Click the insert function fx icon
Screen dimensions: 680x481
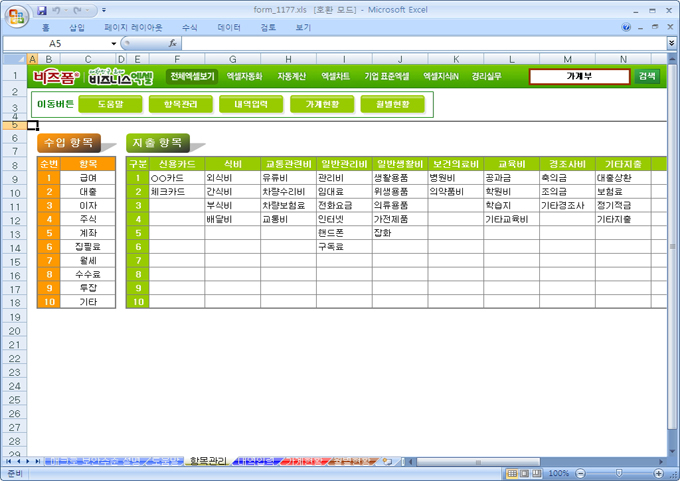coord(173,44)
